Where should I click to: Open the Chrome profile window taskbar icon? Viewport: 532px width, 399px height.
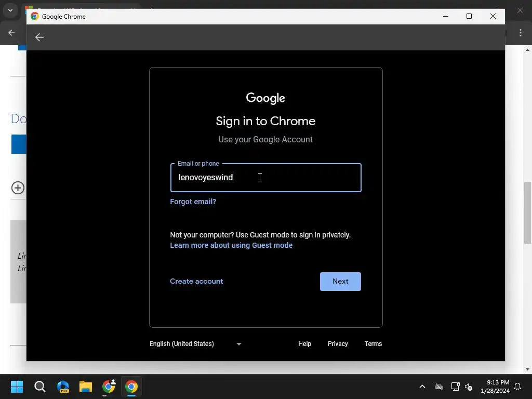point(109,387)
